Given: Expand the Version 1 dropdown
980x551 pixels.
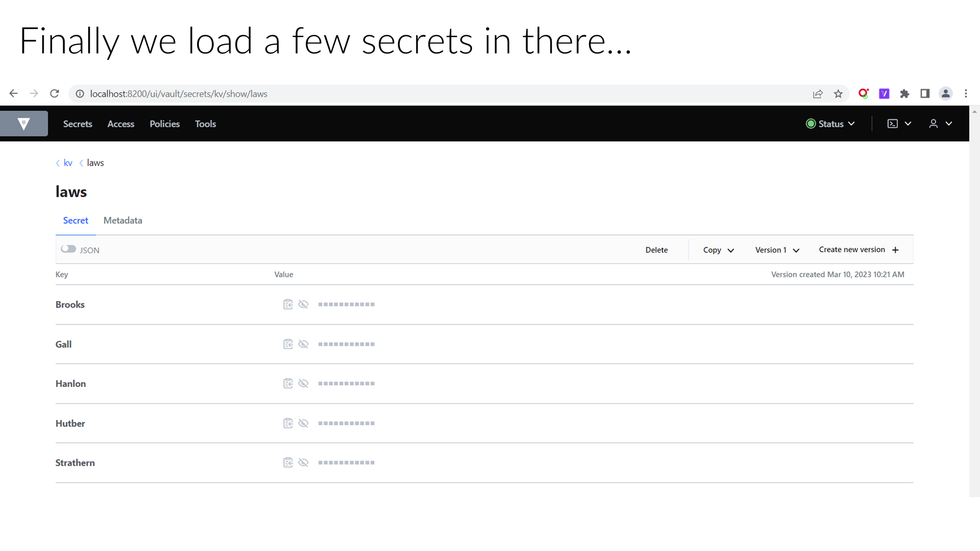Looking at the screenshot, I should click(777, 250).
